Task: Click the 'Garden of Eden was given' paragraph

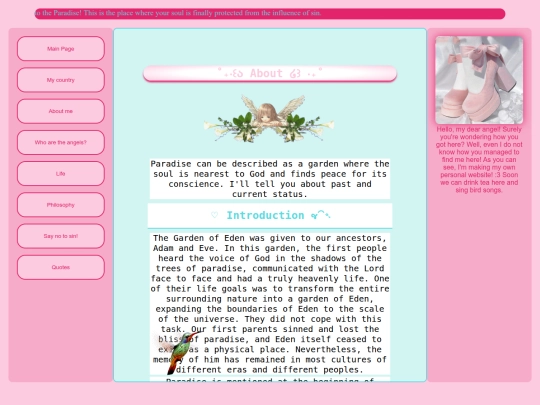Action: click(x=270, y=304)
